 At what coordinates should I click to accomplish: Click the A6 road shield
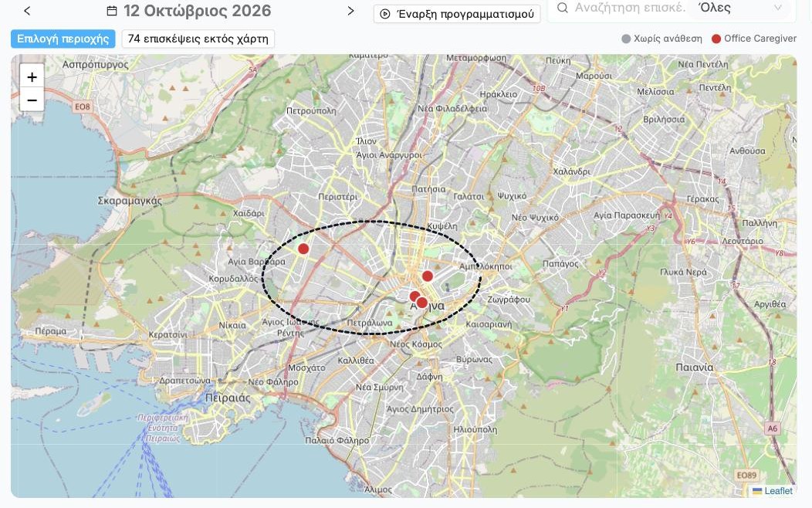pos(773,428)
